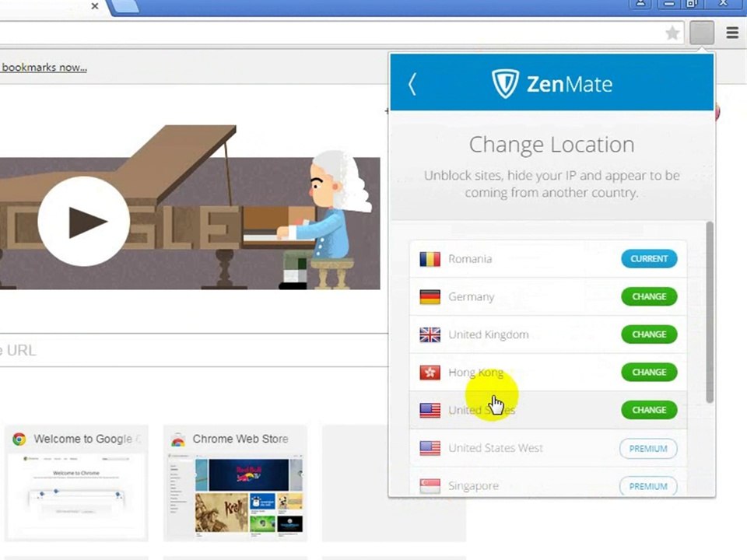Select the United Kingdom text label

pyautogui.click(x=489, y=334)
